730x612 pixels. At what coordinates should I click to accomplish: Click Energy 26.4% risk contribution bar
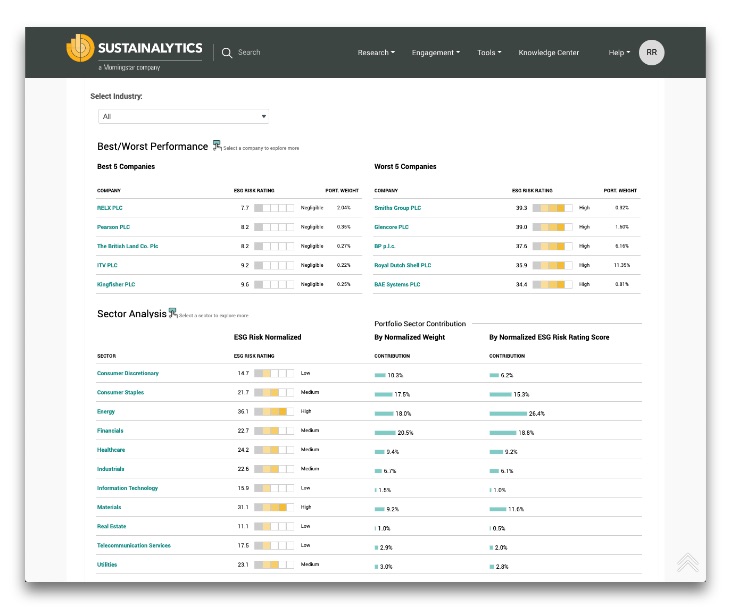(508, 414)
